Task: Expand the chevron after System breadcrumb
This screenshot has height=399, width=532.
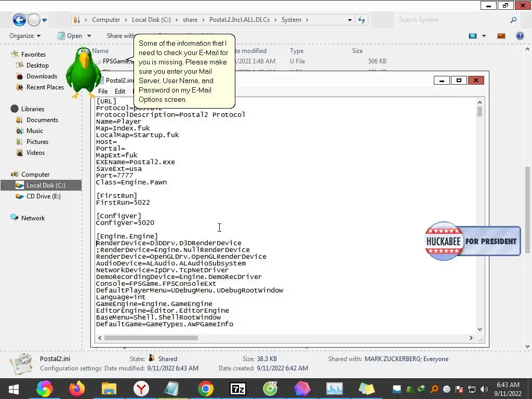Action: (x=307, y=20)
